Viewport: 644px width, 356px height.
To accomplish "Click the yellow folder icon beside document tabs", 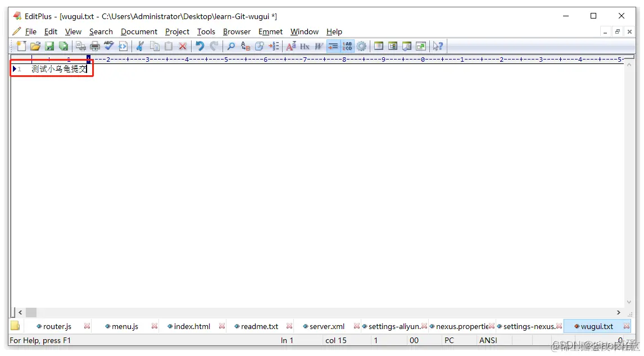I will pos(15,326).
